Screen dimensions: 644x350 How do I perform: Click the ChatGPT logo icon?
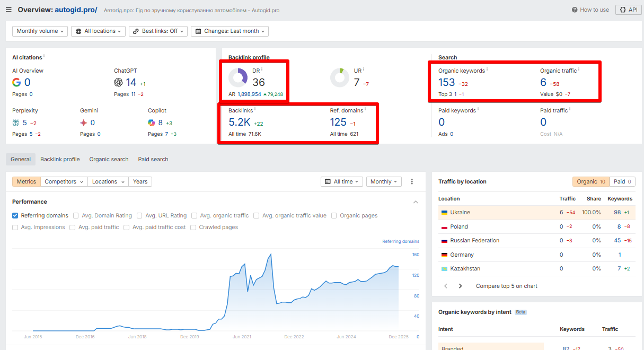tap(118, 82)
